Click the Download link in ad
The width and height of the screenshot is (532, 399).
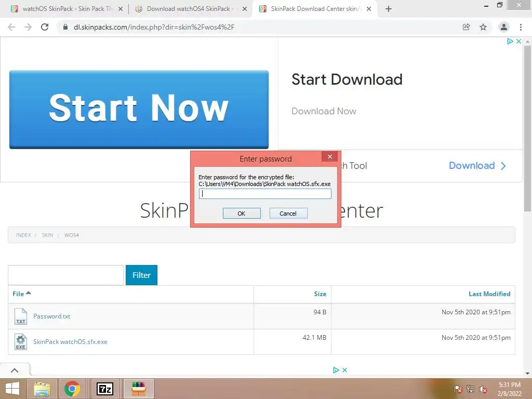coord(477,166)
